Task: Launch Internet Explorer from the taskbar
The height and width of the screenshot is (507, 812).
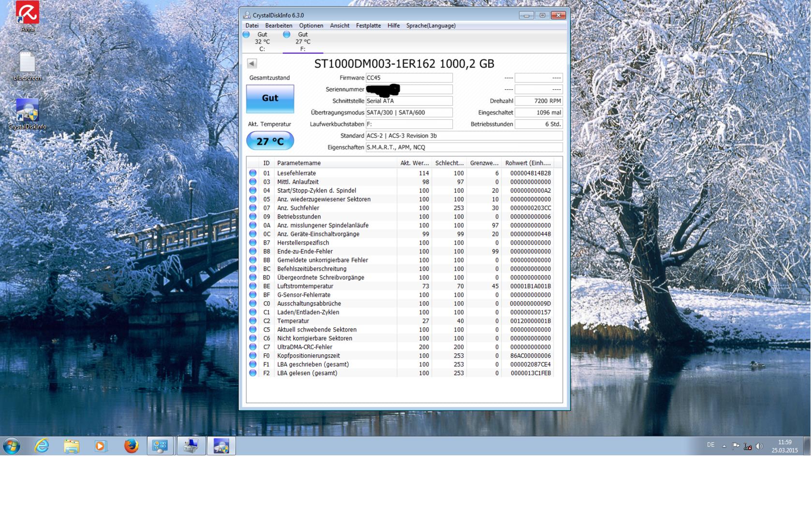Action: 42,446
